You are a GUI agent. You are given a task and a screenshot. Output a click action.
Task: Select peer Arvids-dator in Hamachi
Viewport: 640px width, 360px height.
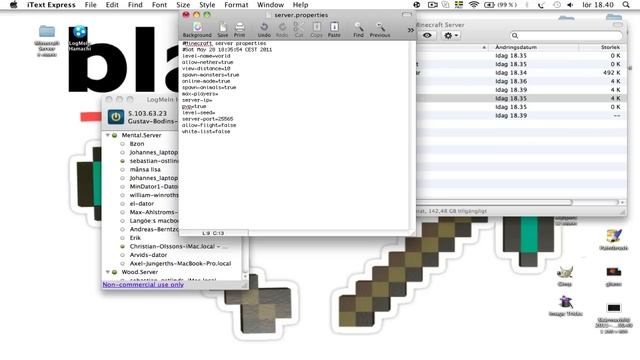click(x=148, y=255)
